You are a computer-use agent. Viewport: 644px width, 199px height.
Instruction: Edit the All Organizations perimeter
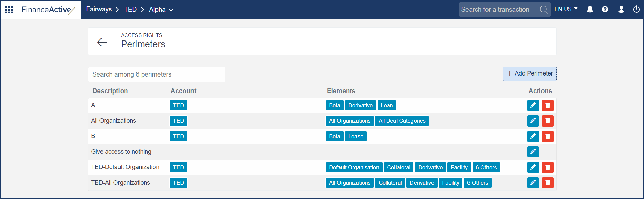tap(533, 121)
